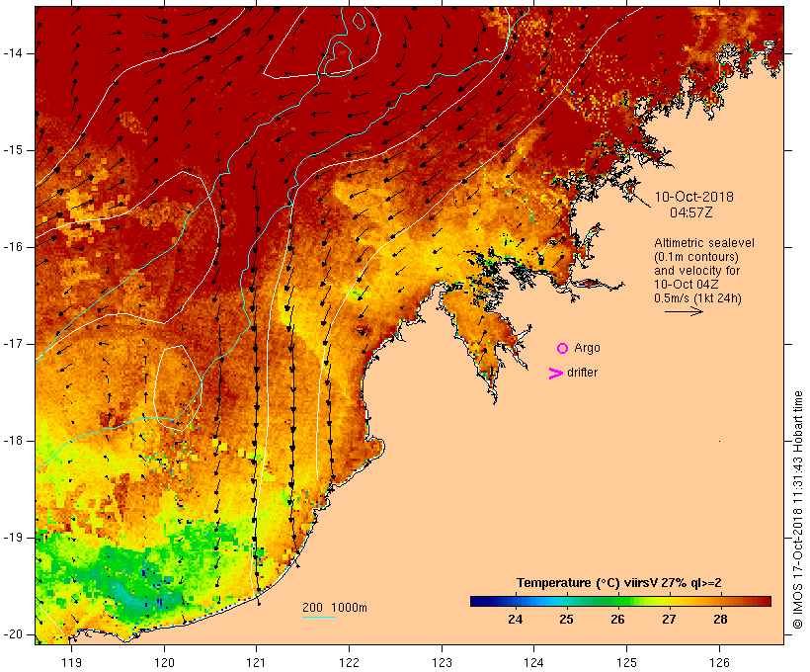Screen dimensions: 810x672
Task: Click the longitude label '124'
Action: 533,662
